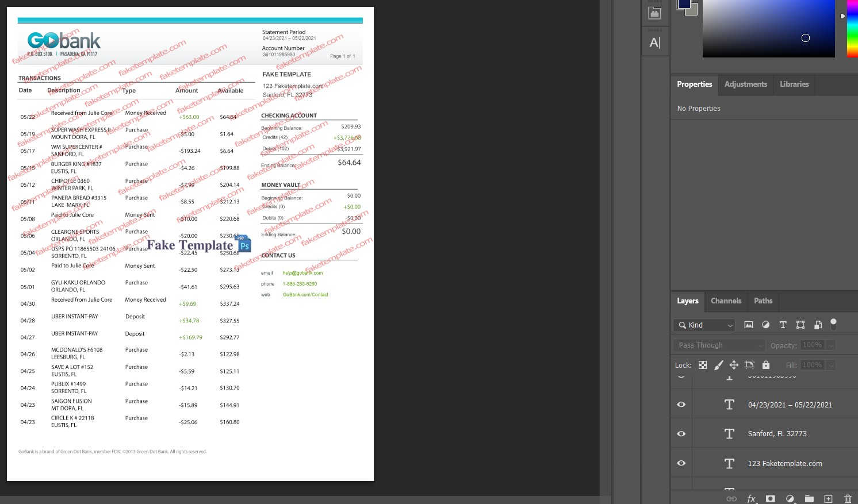858x504 pixels.
Task: Filter for pixel layers icon
Action: [x=748, y=325]
